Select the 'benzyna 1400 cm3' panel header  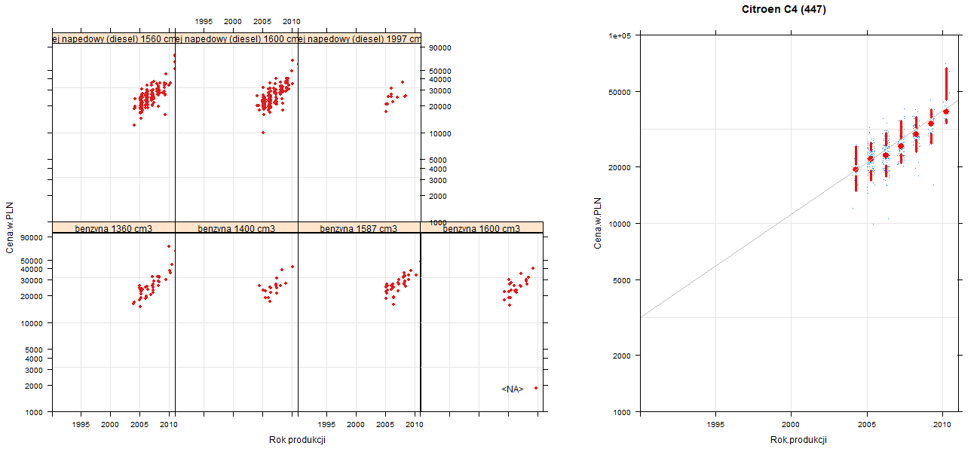237,228
